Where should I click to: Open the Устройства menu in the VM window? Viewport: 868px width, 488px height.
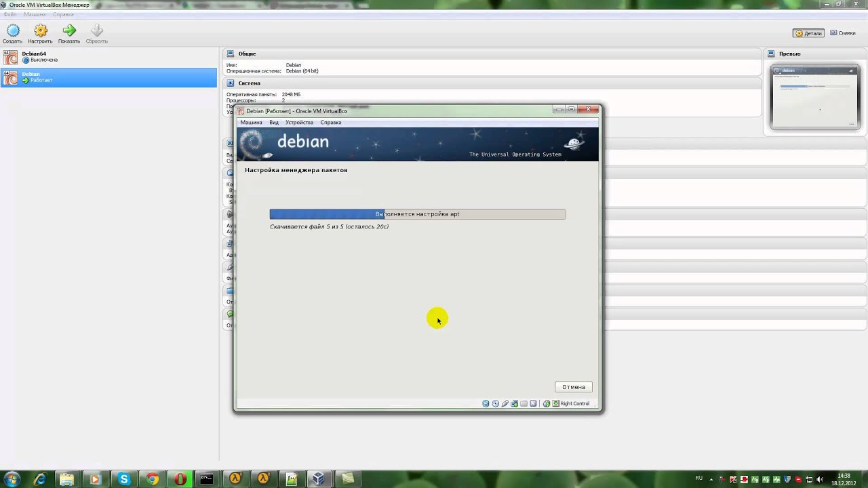coord(299,123)
